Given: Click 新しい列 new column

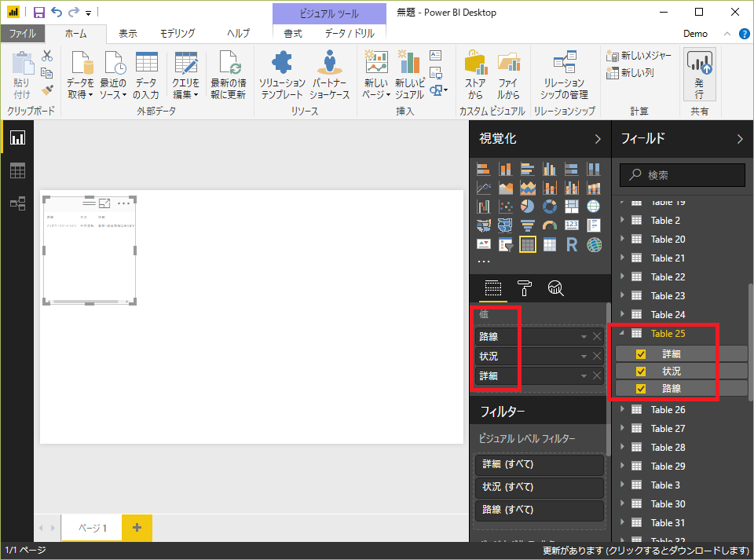Looking at the screenshot, I should [630, 73].
